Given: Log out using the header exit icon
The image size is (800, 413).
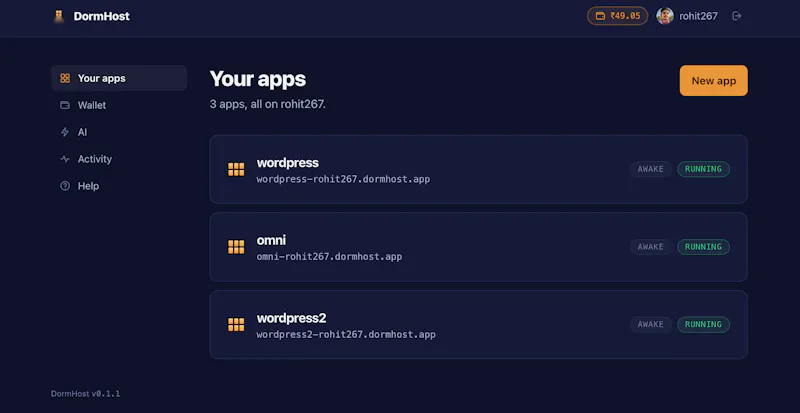Looking at the screenshot, I should (x=736, y=16).
